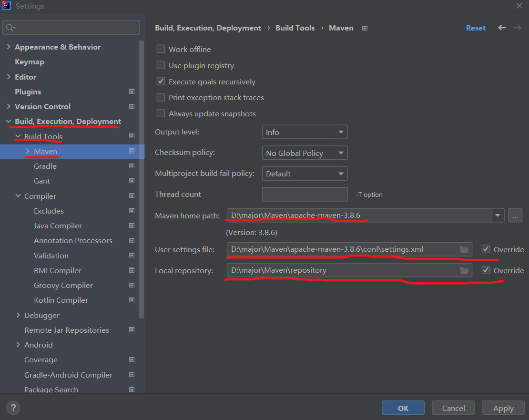Screen dimensions: 529x420
Task: Click the project-level icon beside the Maven breadcrumb
Action: 365,28
